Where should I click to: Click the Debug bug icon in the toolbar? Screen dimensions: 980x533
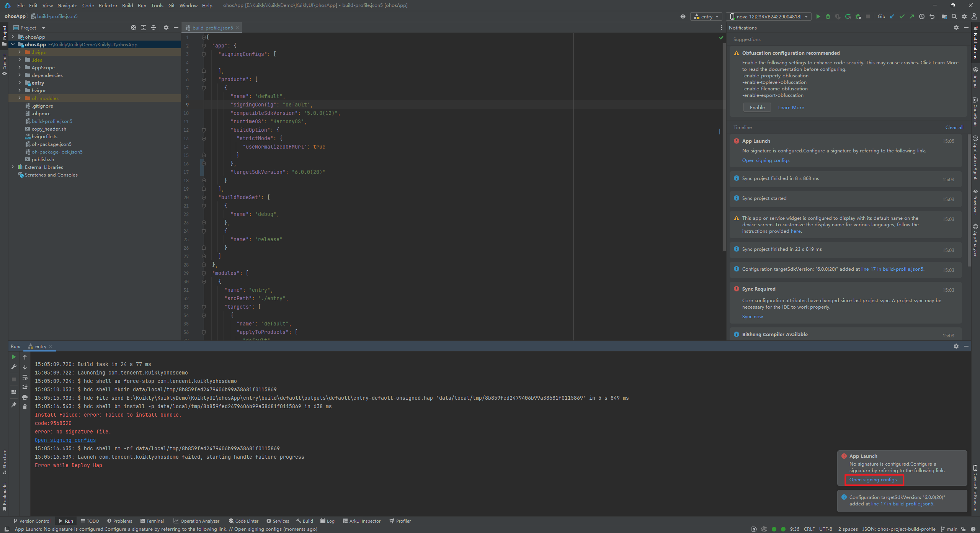(x=828, y=16)
